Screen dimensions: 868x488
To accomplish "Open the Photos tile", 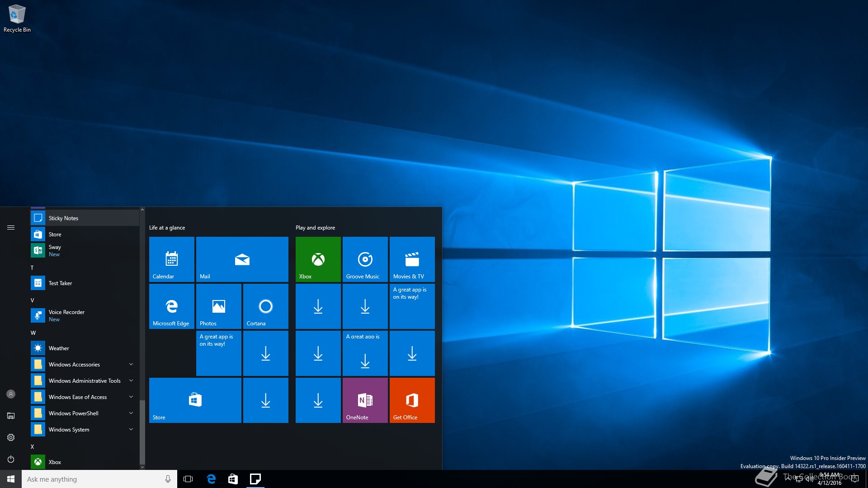I will [219, 306].
